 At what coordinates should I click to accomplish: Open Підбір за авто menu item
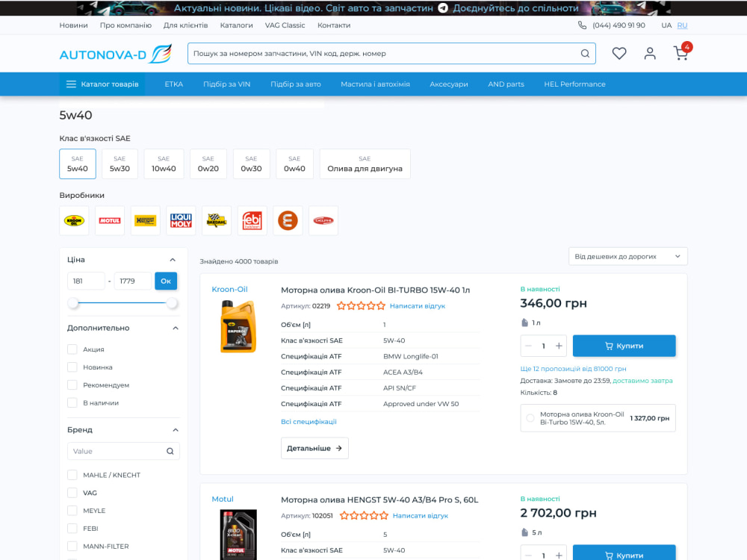(x=296, y=84)
